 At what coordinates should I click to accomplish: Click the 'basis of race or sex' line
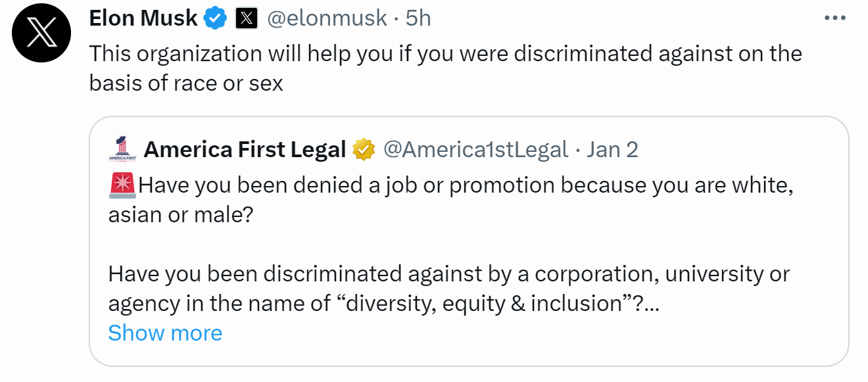(x=186, y=83)
